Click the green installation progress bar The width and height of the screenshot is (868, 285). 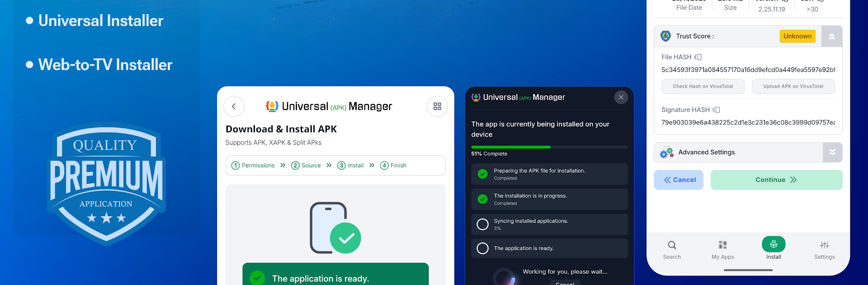[x=511, y=147]
